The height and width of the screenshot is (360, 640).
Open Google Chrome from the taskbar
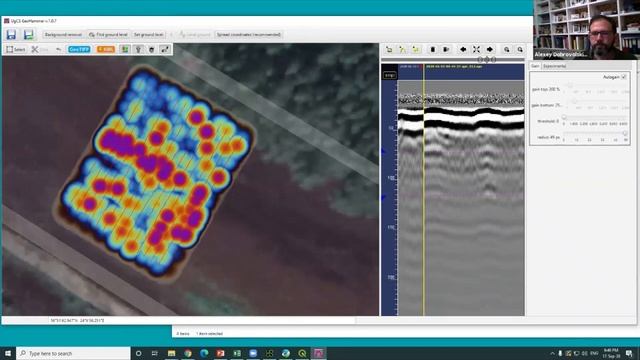tap(188, 353)
